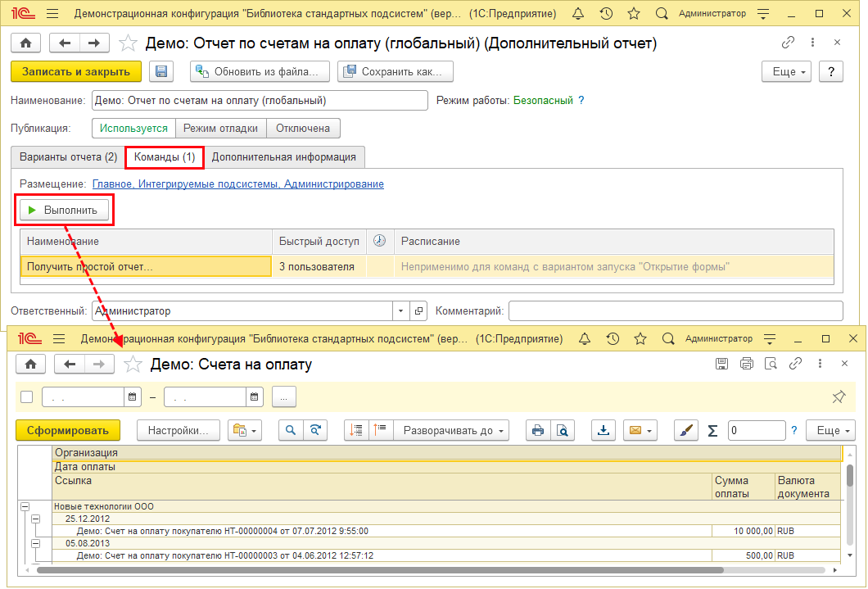Find in report magnifier toolbar icon
The width and height of the screenshot is (868, 589).
(x=291, y=430)
